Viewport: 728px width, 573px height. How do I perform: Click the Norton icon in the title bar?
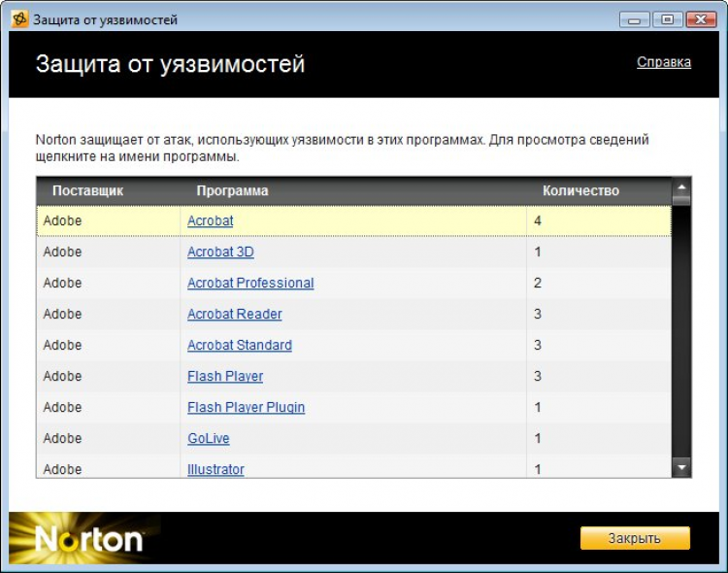pyautogui.click(x=19, y=19)
